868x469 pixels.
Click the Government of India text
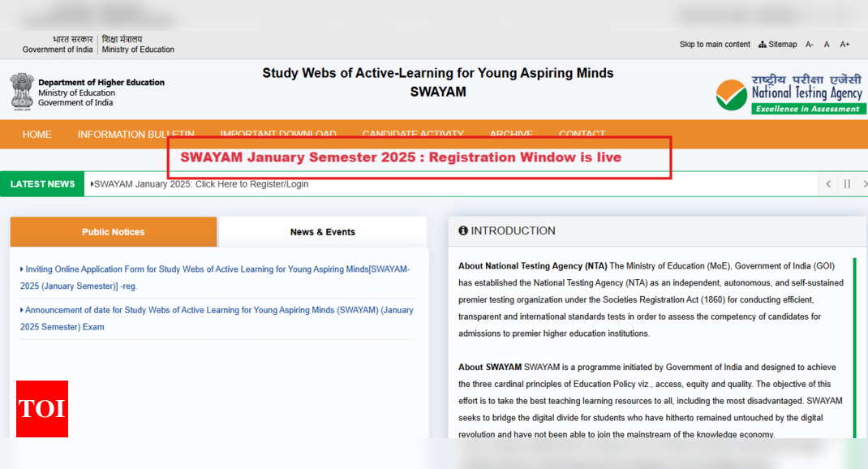point(58,49)
